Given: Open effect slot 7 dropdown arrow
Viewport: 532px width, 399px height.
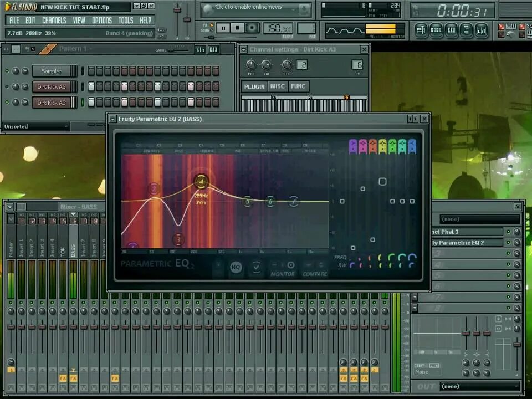Looking at the screenshot, I should pyautogui.click(x=415, y=297).
